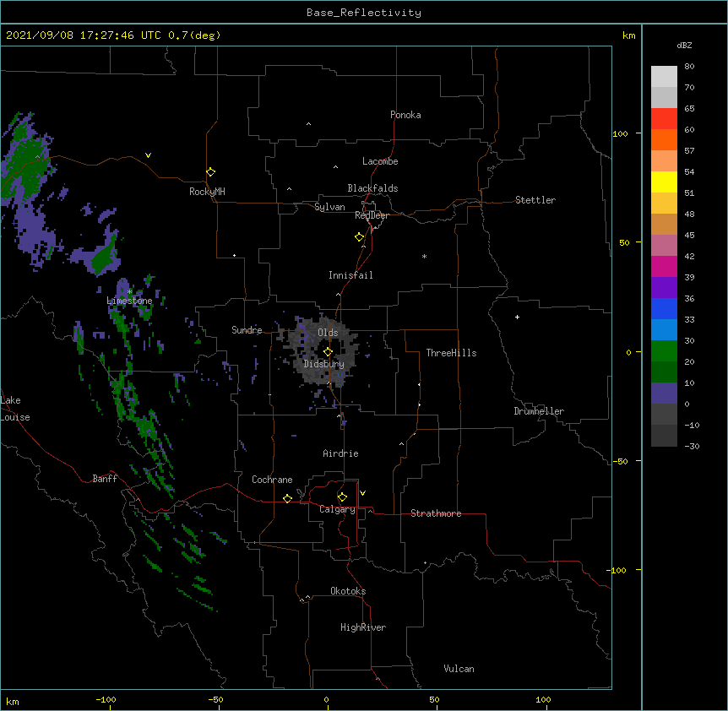Pick the green 20-30 dBZ legend swatch

[x=664, y=351]
